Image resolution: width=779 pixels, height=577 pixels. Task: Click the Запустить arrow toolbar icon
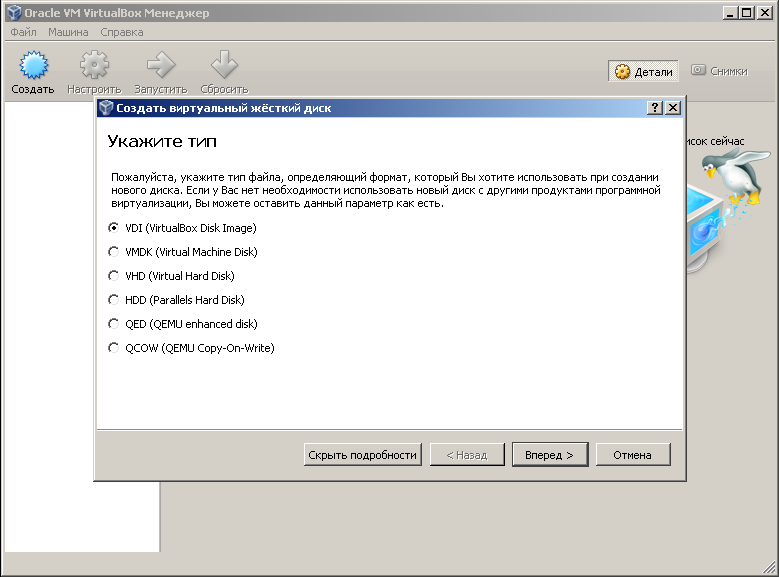pos(161,65)
